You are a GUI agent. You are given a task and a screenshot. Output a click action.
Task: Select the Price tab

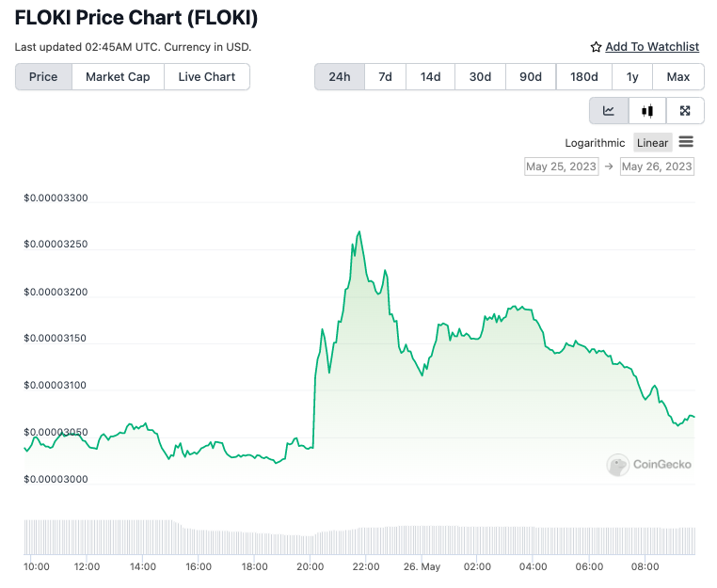coord(43,77)
